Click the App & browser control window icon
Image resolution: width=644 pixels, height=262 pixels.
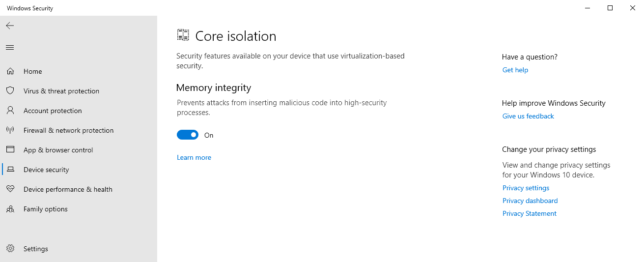click(x=10, y=150)
